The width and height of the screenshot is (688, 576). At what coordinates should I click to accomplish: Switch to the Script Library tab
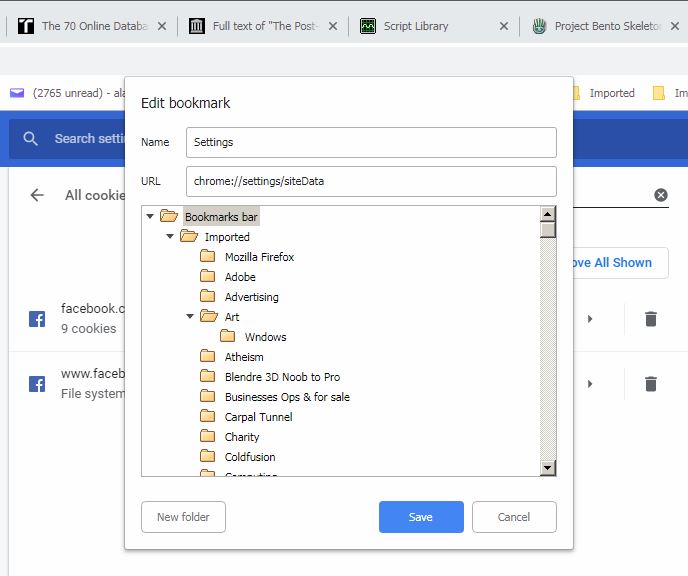pyautogui.click(x=416, y=26)
